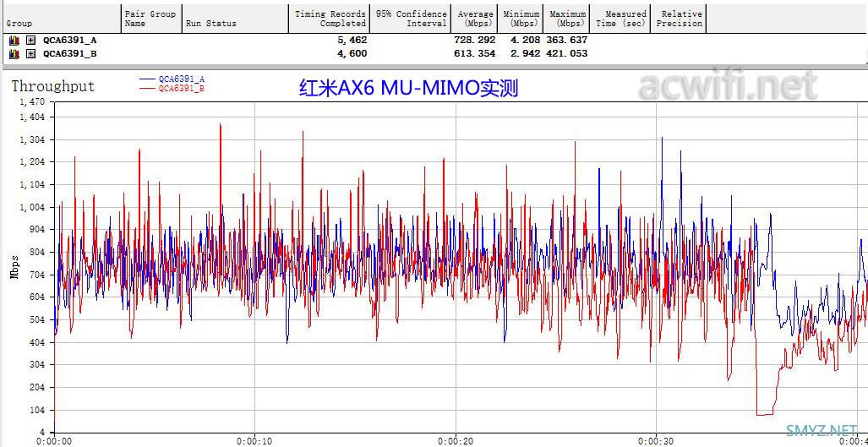Click the 504 y-axis label
Screen dimensions: 868x447
tap(39, 319)
